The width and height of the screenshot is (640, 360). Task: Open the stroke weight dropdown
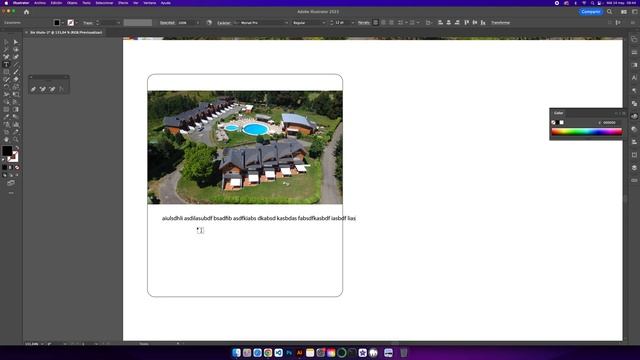[x=118, y=23]
